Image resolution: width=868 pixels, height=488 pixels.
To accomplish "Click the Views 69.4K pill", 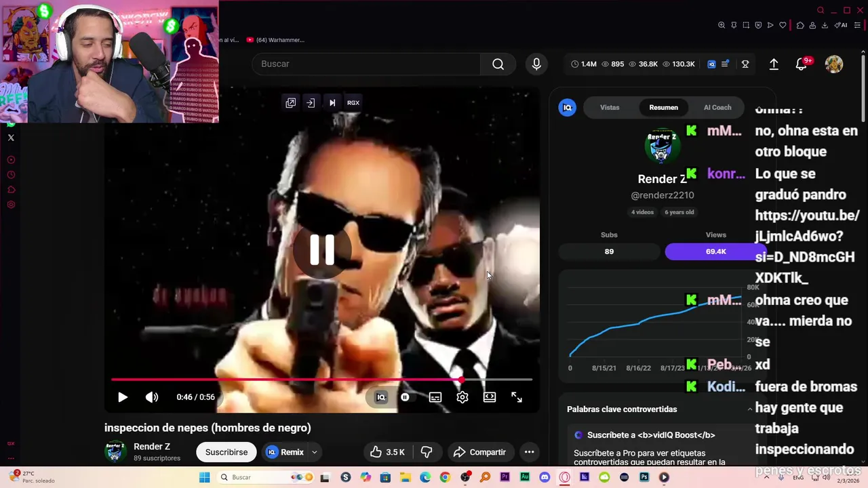I will (x=716, y=251).
